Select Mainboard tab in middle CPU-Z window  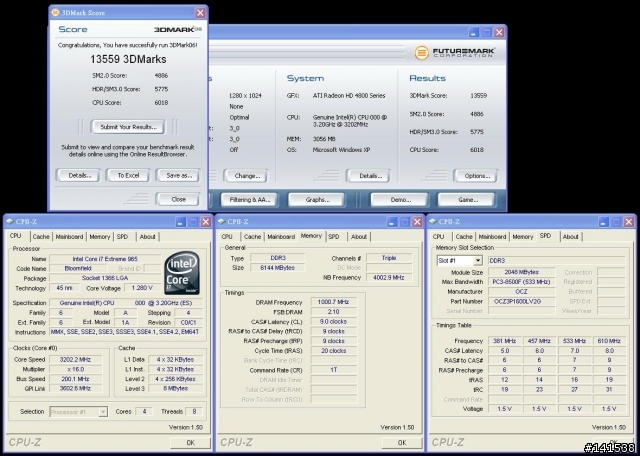(x=281, y=237)
